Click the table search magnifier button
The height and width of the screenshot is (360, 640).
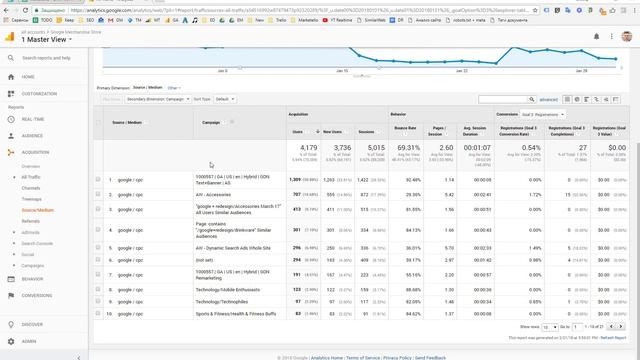pos(531,99)
